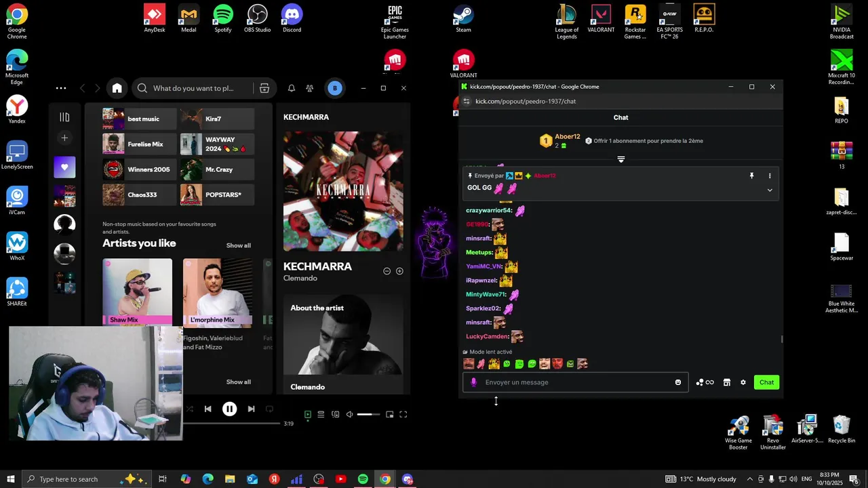Open Kira7 playlist tile
Screen dimensions: 868x488
217,119
